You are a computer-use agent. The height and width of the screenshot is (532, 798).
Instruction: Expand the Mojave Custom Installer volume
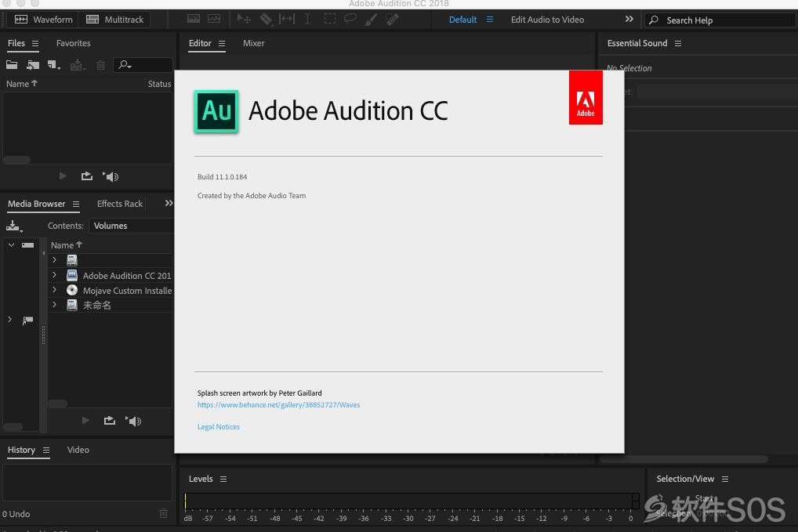coord(54,289)
